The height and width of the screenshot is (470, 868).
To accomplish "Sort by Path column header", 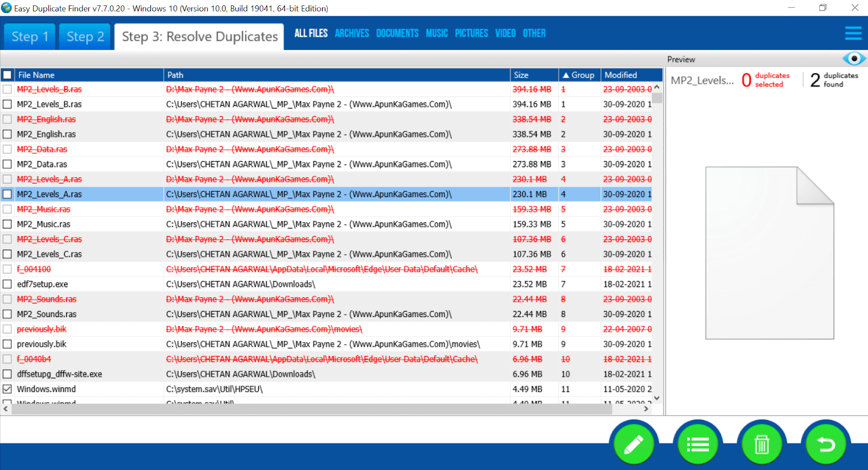I will pos(337,75).
